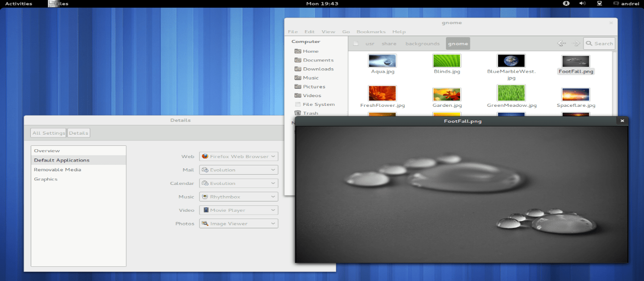Click the volume icon in the top bar
The height and width of the screenshot is (281, 644).
point(582,3)
